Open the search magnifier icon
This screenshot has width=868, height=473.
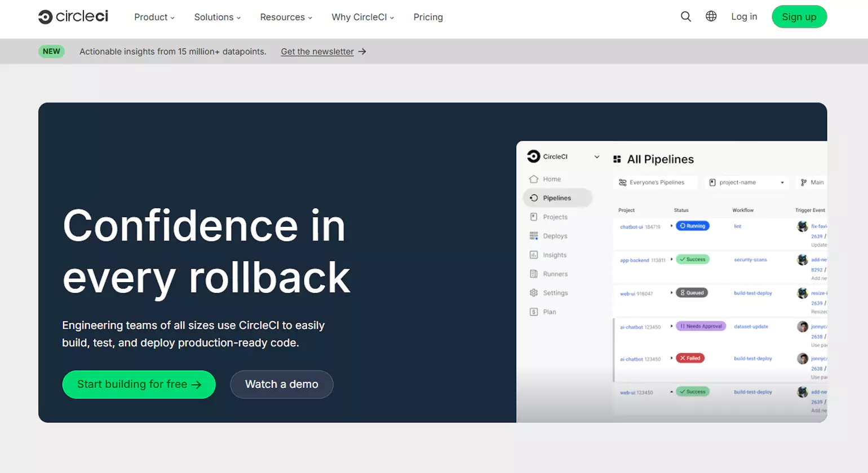click(685, 16)
